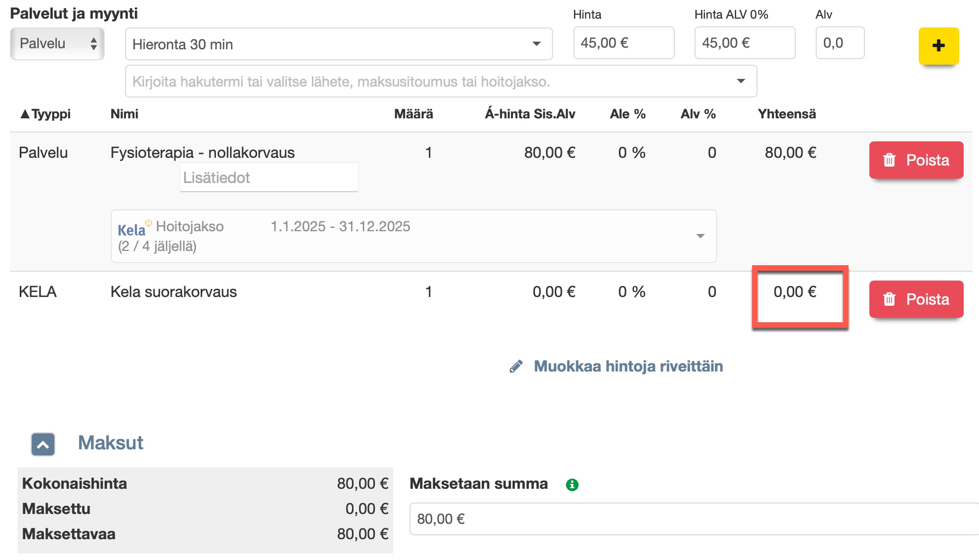
Task: Collapse the Maksut section chevron
Action: point(43,444)
